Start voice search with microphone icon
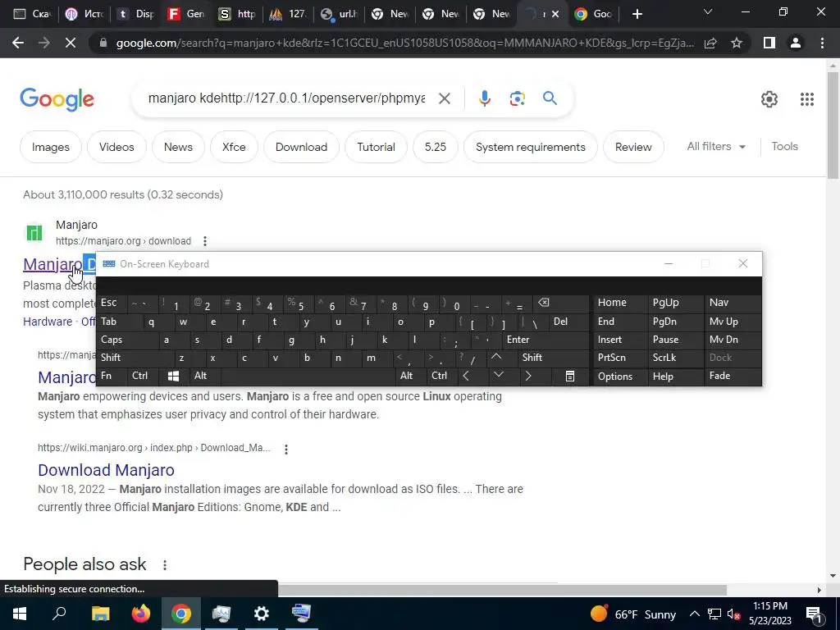The image size is (840, 630). [x=484, y=98]
